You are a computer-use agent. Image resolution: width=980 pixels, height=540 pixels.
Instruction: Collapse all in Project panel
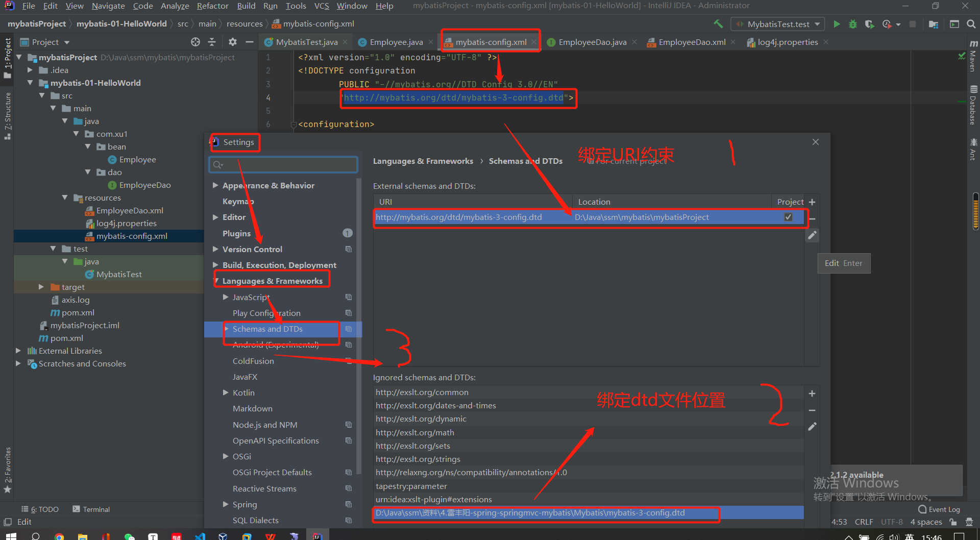point(212,42)
